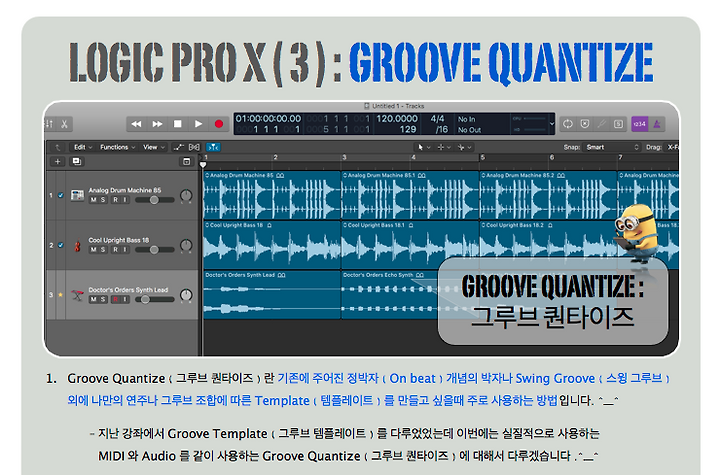
Task: Click the Fast Forward transport button
Action: (158, 124)
